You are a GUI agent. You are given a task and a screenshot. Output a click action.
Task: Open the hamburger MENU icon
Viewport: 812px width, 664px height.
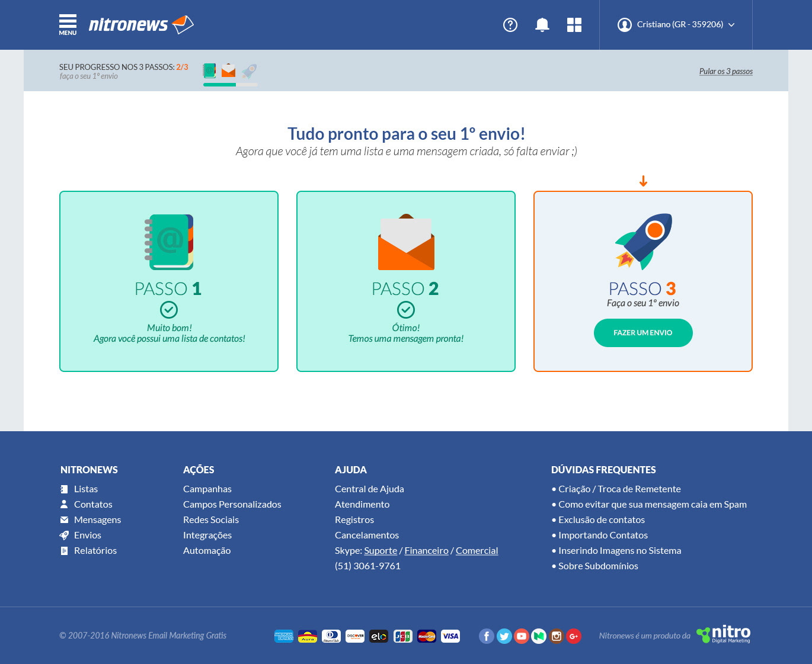(68, 24)
